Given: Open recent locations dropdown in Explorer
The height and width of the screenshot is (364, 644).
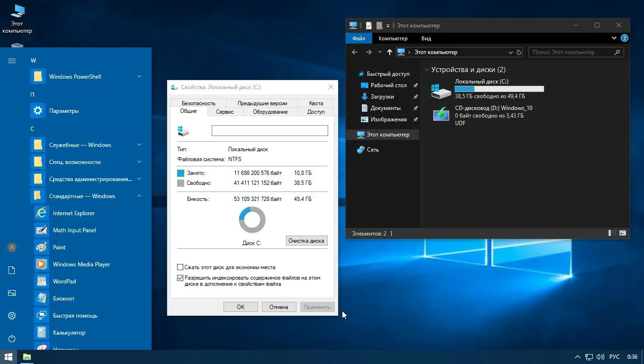Looking at the screenshot, I should click(x=380, y=52).
